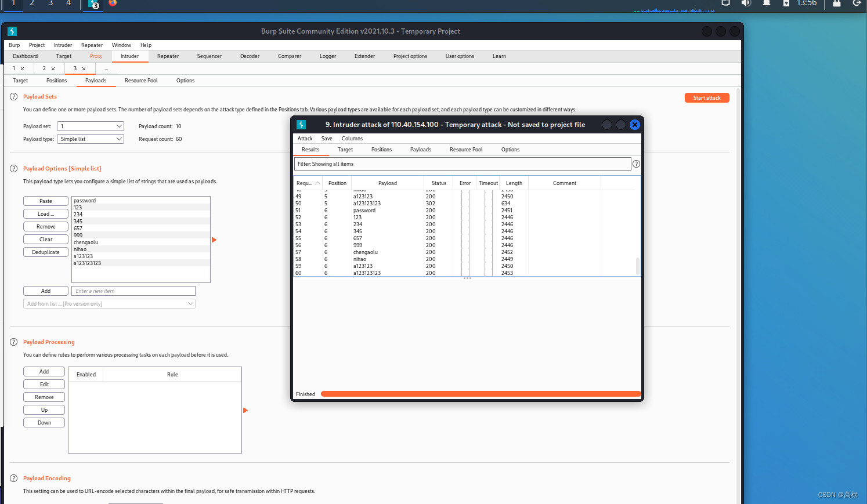Viewport: 867px width, 504px height.
Task: Click the Payload Processing help icon
Action: click(14, 342)
